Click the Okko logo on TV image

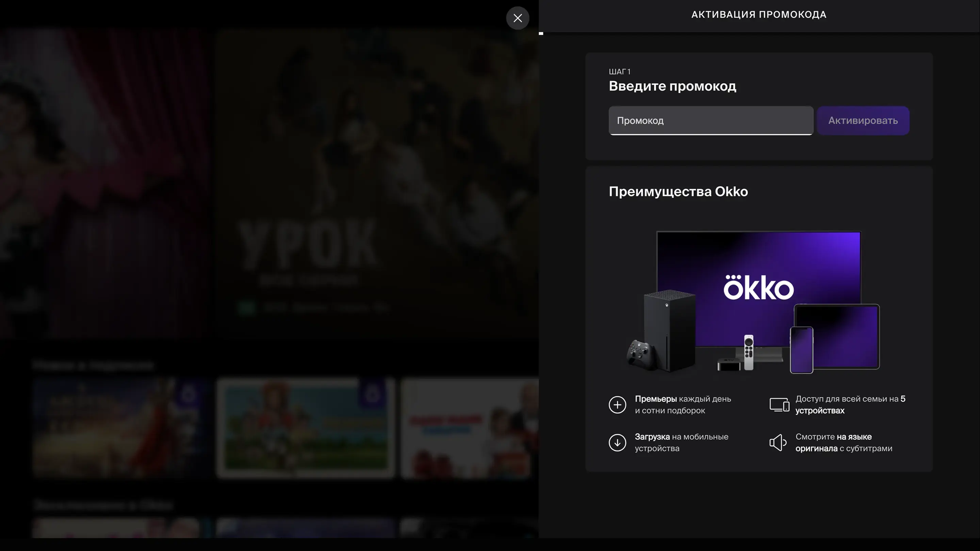click(758, 288)
